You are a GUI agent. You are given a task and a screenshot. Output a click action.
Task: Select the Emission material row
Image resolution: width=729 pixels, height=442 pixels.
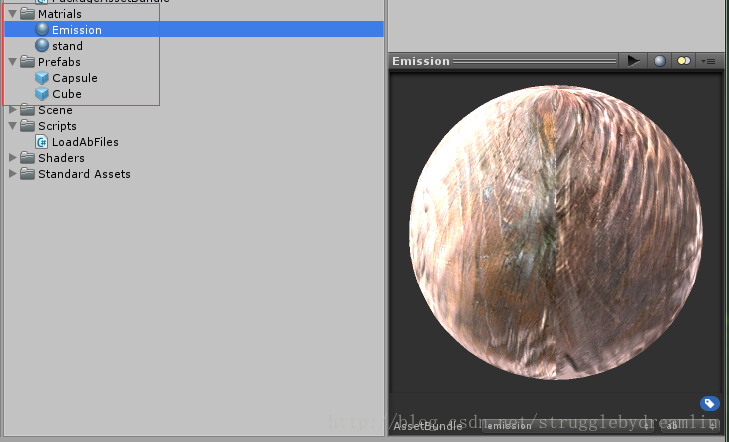click(194, 29)
